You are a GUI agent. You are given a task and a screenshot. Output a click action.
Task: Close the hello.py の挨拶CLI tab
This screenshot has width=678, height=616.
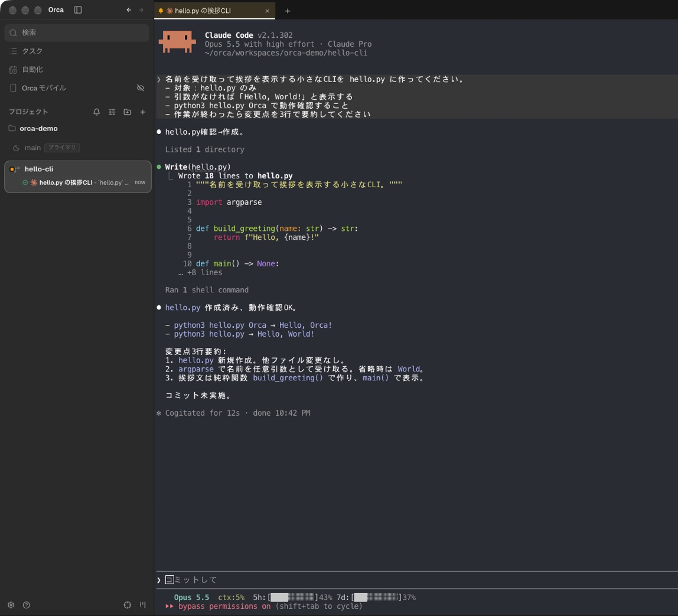[x=267, y=11]
